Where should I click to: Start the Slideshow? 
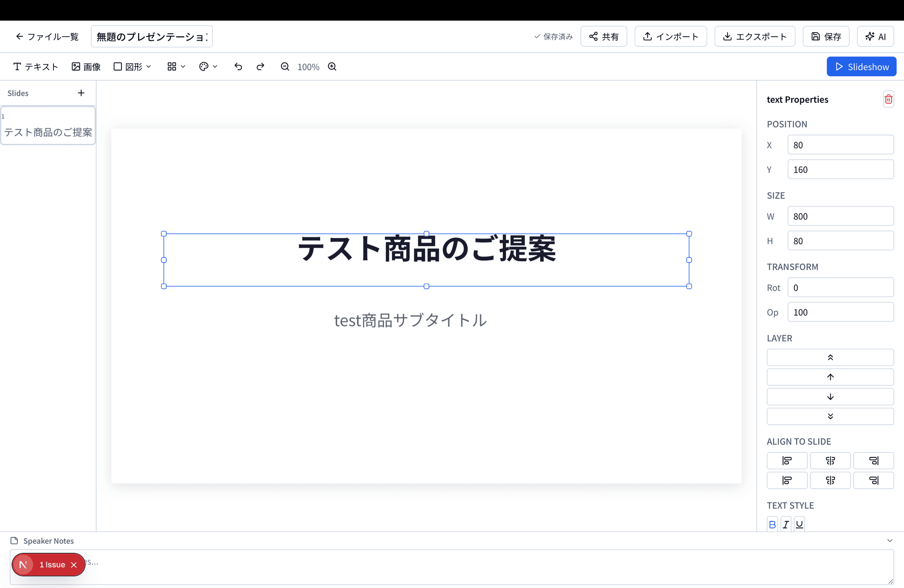click(x=861, y=67)
